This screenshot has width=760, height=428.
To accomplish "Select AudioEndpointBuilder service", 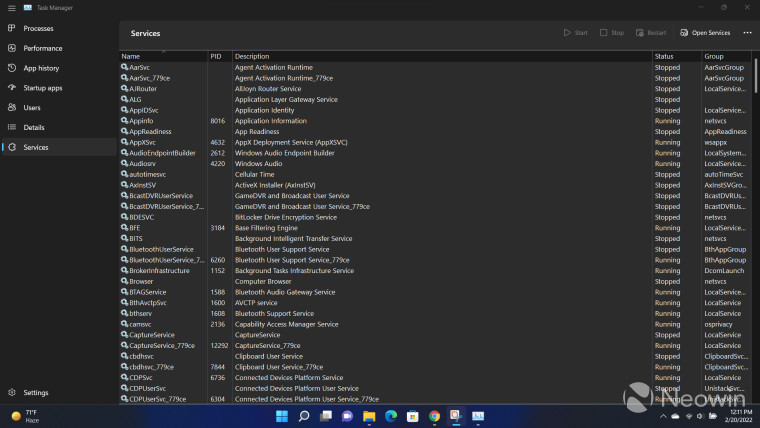I will (162, 153).
